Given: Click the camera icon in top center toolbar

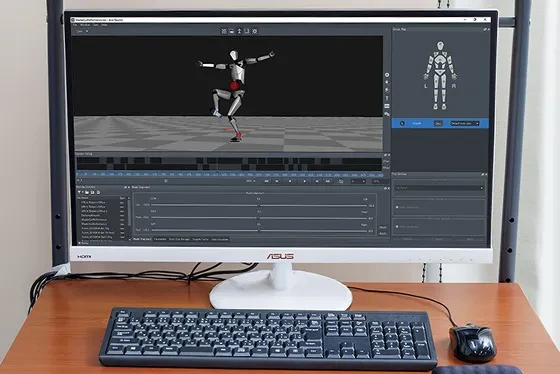Looking at the screenshot, I should (x=232, y=31).
